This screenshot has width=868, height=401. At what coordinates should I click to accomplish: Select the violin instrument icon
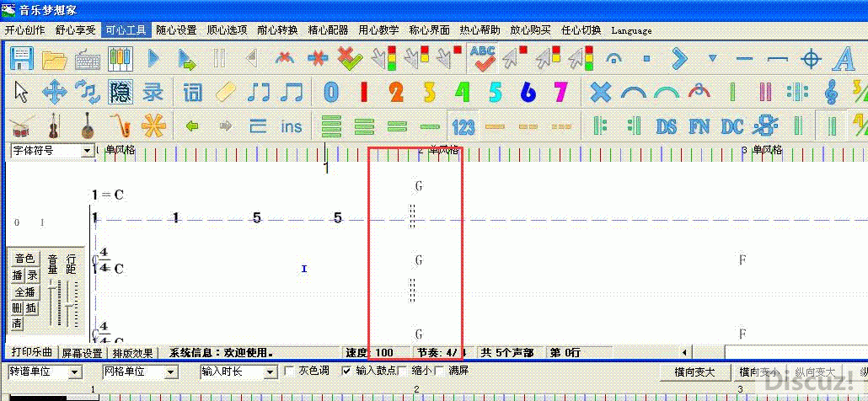[54, 126]
